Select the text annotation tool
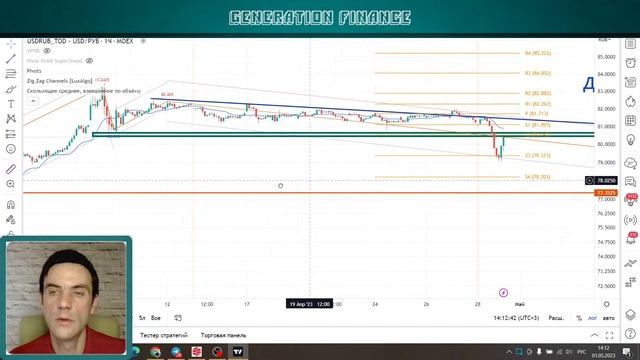 tap(11, 104)
